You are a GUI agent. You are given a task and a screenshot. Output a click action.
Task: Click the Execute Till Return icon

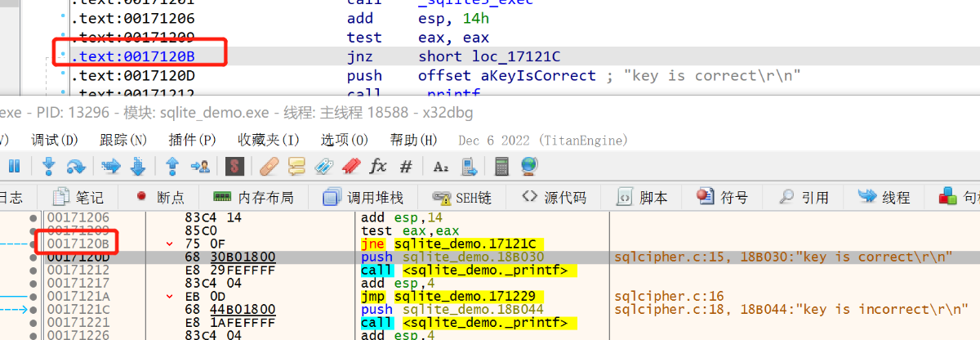172,166
